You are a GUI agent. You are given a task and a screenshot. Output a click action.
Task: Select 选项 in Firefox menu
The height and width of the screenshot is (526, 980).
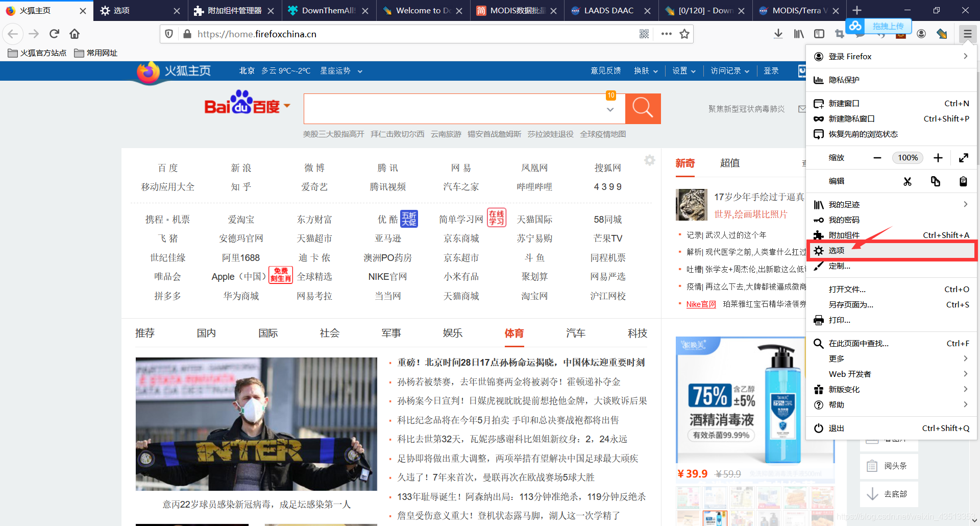point(891,251)
